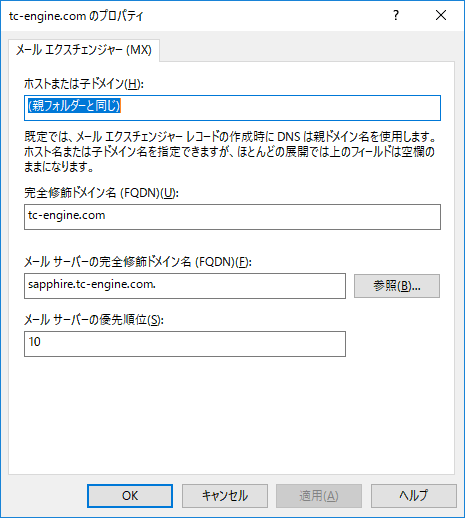The width and height of the screenshot is (465, 518).
Task: Click the title text tc-engine.com のプロパティ
Action: coord(76,16)
